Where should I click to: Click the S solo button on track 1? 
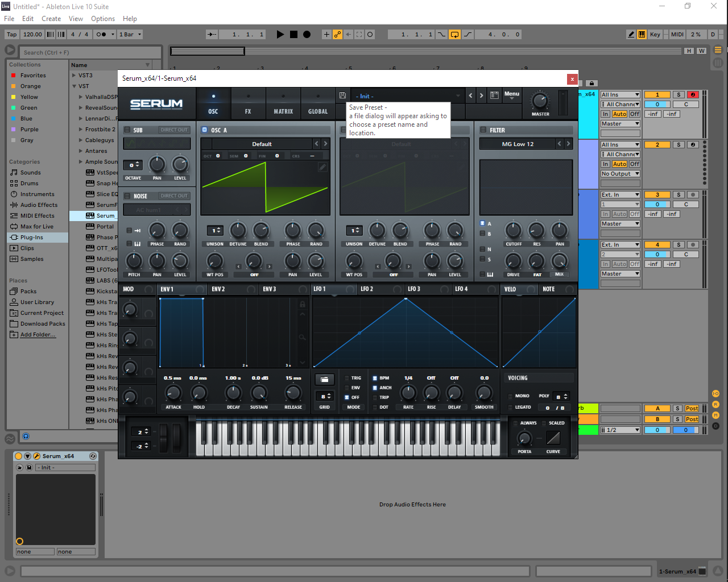678,95
